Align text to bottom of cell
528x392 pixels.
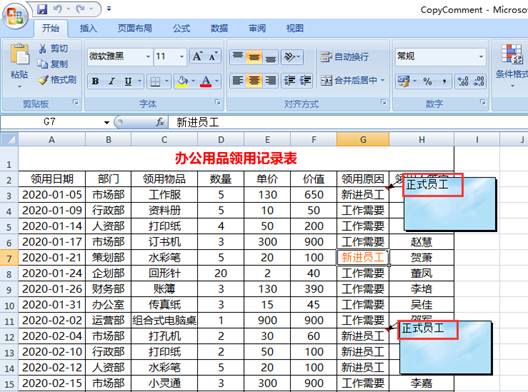pos(270,57)
